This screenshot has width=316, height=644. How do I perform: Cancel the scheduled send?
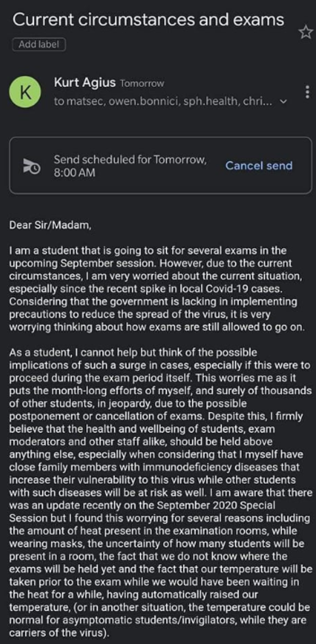(259, 166)
